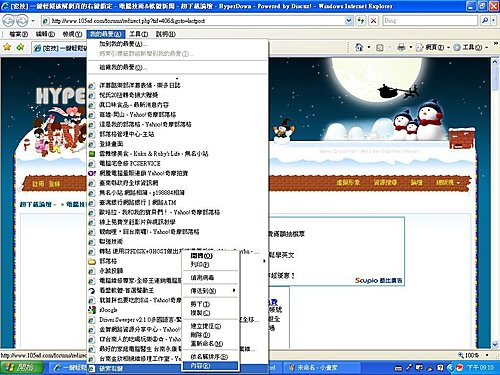Screen dimensions: 500x375
Task: Click the 登錄畫面 favorite entry
Action: (x=111, y=144)
